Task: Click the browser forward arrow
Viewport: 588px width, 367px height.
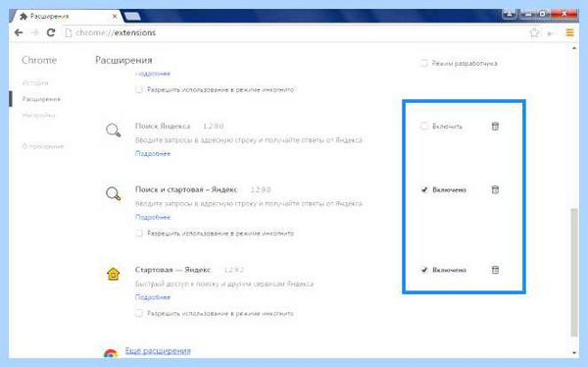Action: [35, 33]
